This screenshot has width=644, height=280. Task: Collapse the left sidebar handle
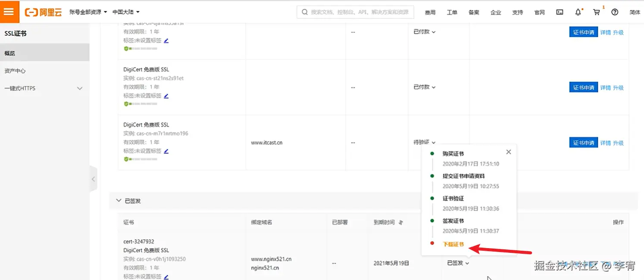[x=94, y=179]
